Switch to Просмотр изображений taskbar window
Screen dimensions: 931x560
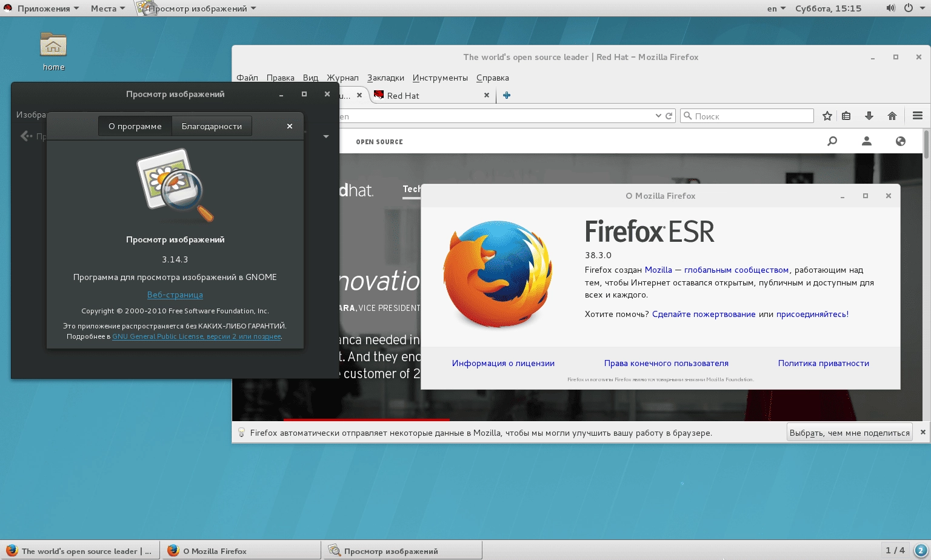point(403,550)
